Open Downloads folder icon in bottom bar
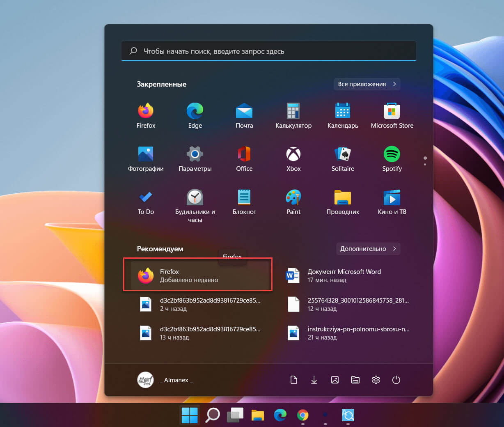 (314, 380)
